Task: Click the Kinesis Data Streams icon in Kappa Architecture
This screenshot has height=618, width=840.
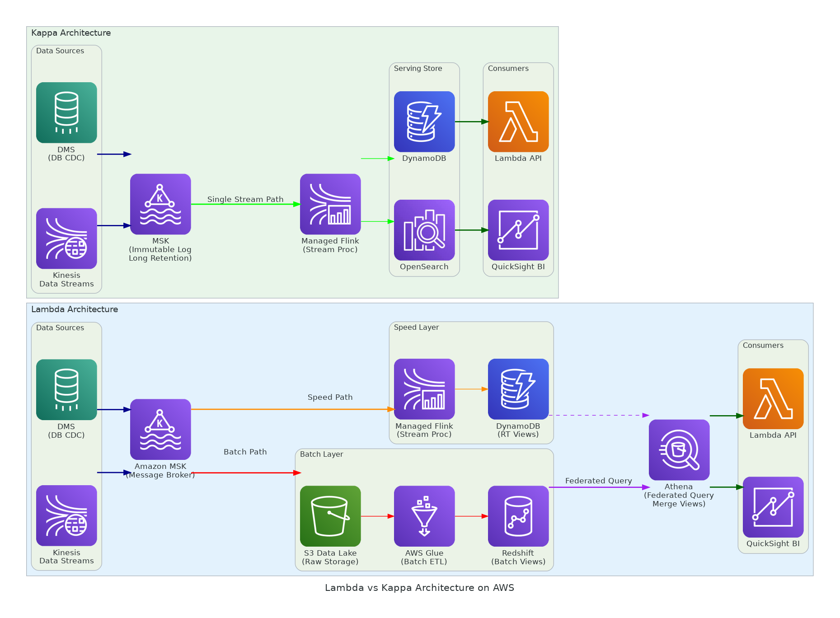Action: tap(66, 239)
